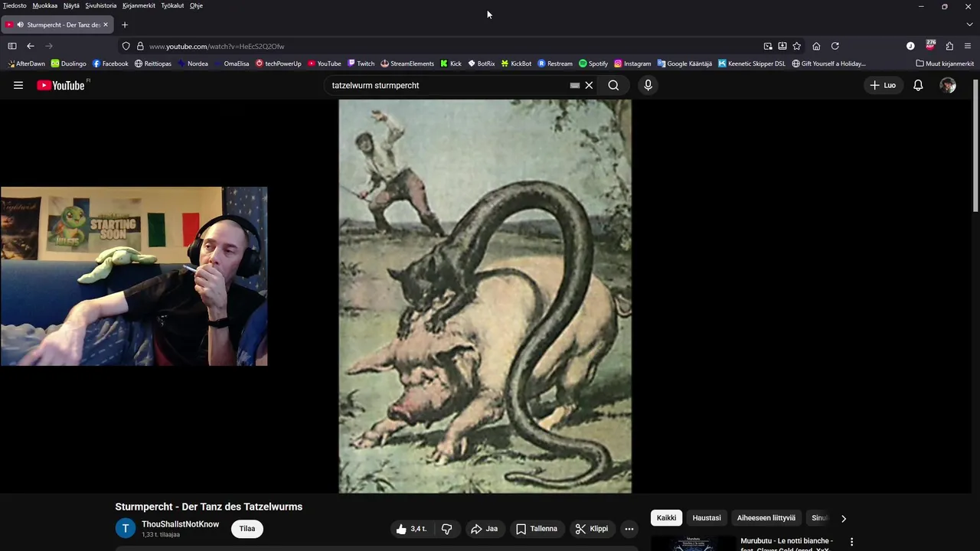Open the AfterDawn bookmark
Screen dimensions: 980x551
26,64
